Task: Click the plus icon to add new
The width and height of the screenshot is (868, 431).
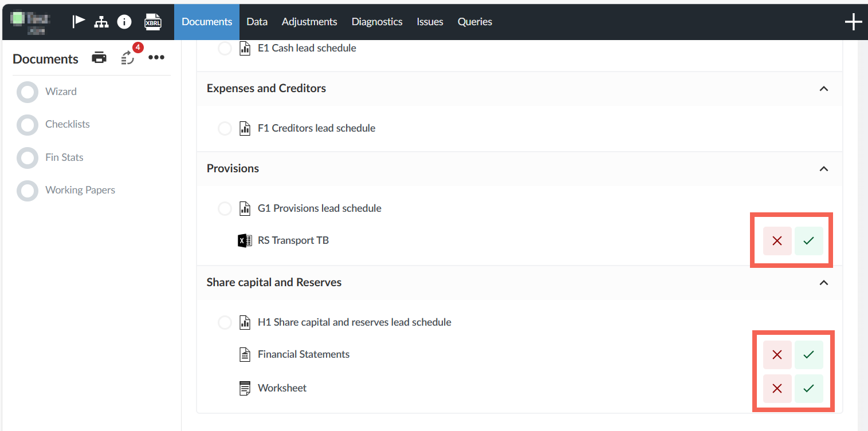Action: (854, 22)
